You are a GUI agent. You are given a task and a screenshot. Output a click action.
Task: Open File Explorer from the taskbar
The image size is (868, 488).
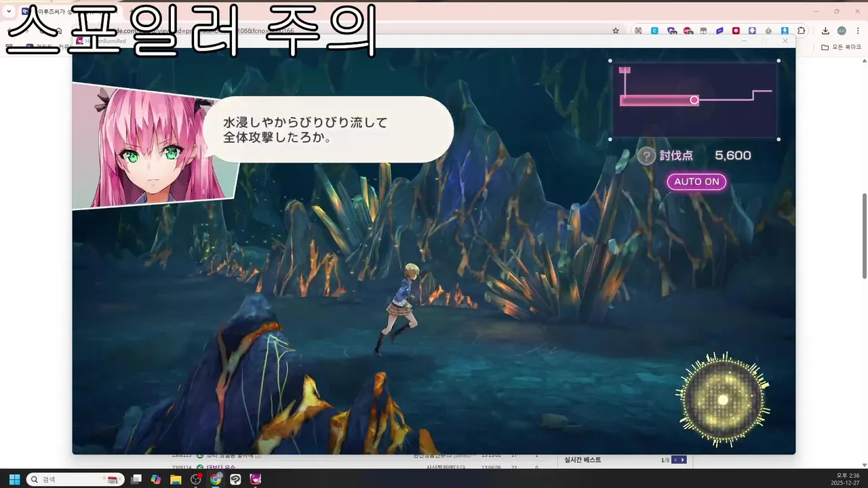[x=176, y=479]
